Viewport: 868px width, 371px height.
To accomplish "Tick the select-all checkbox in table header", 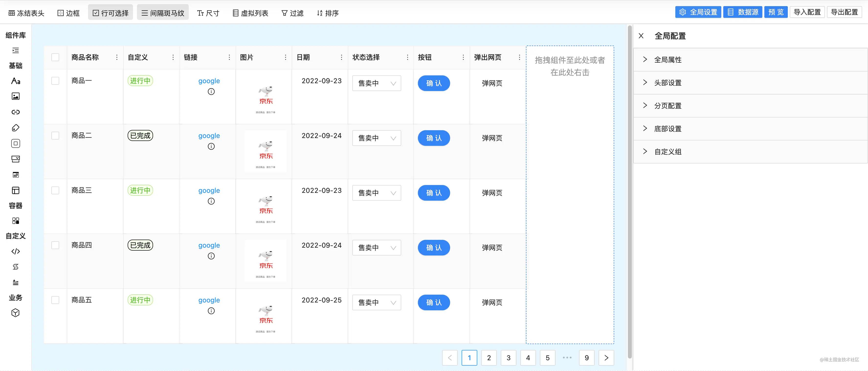I will [x=55, y=57].
